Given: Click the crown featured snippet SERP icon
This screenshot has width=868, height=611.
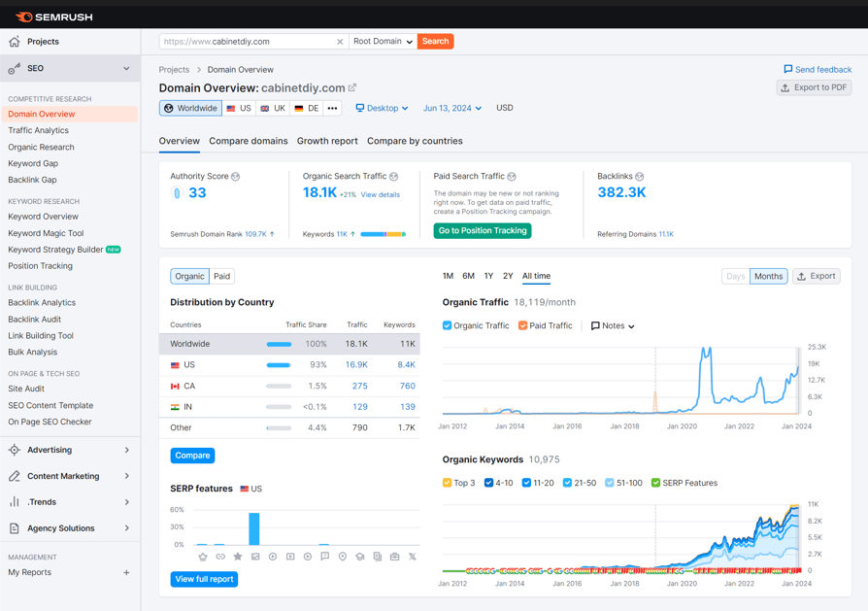Looking at the screenshot, I should point(203,557).
